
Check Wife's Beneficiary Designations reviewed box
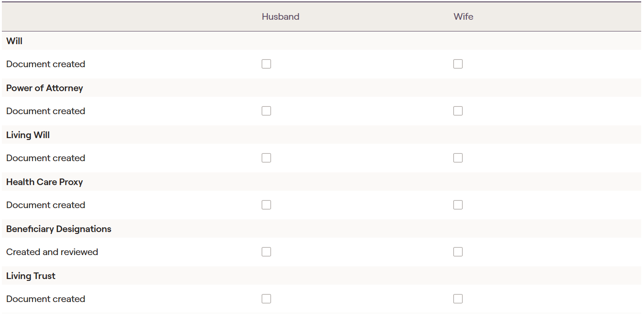[458, 252]
